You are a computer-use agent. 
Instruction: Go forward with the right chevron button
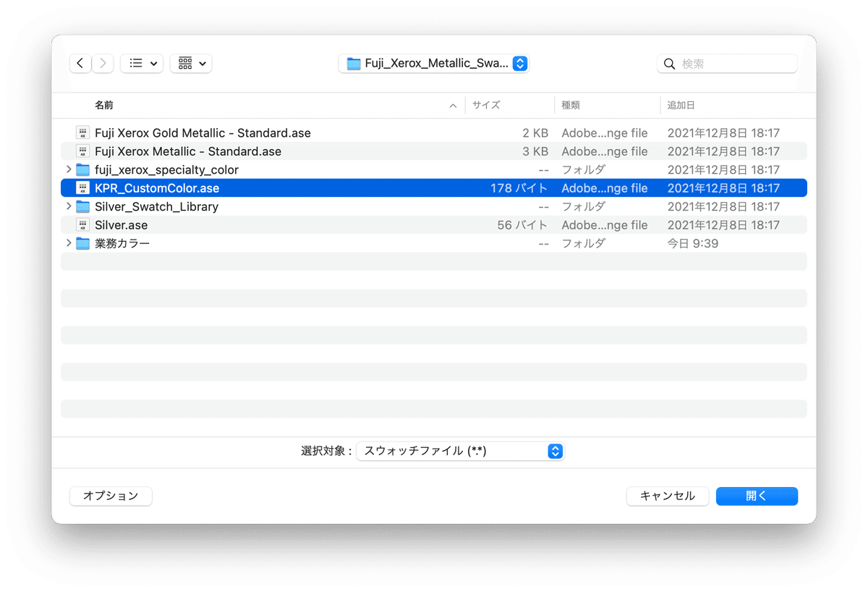[103, 64]
